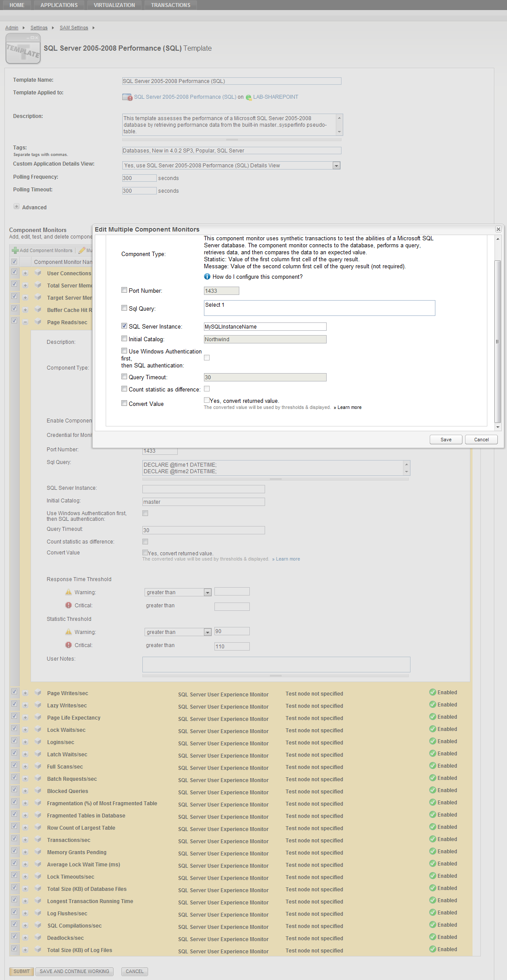This screenshot has width=507, height=980.
Task: Close the Edit Multiple Component Monitors dialog
Action: tap(498, 229)
